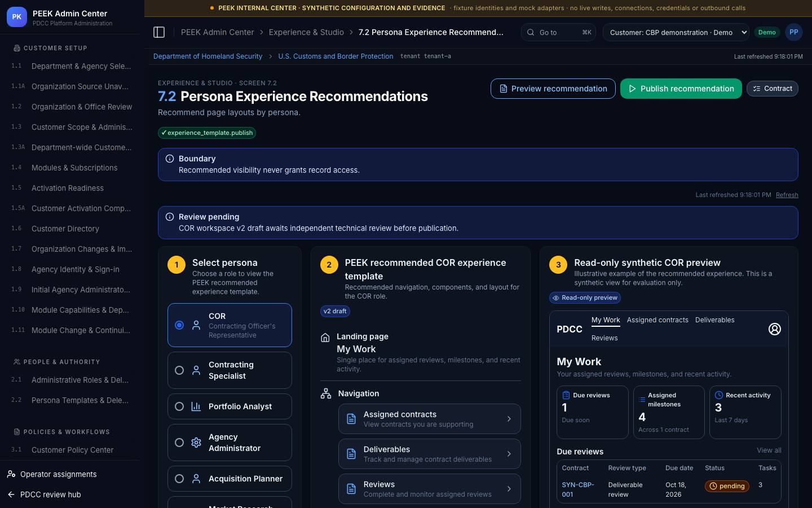Viewport: 812px width, 508px height.
Task: Click the Refresh link
Action: coord(787,195)
